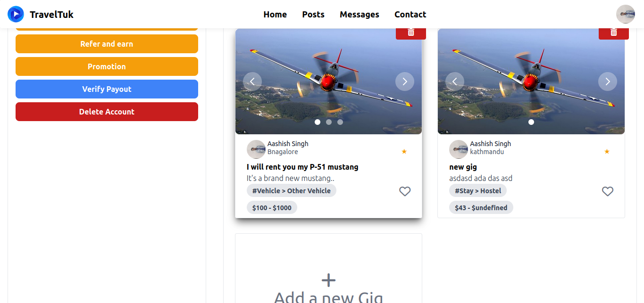Click the Refer and earn button
The width and height of the screenshot is (644, 303).
(107, 44)
